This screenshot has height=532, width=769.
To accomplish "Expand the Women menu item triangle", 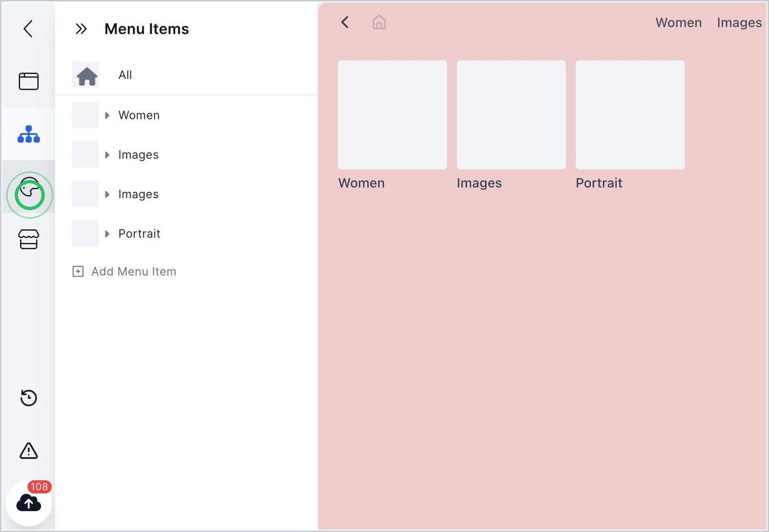I will point(107,115).
